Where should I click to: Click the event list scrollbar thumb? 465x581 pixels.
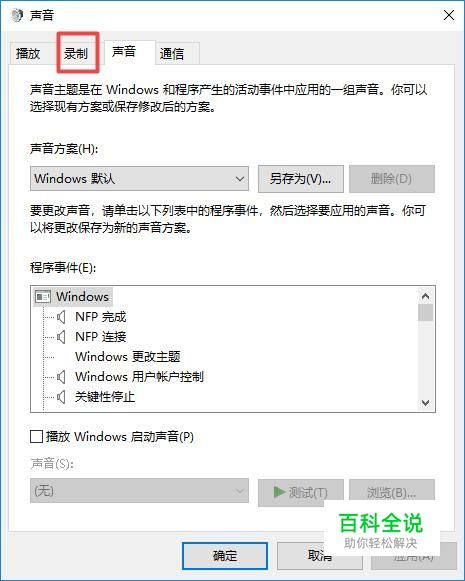click(x=425, y=312)
